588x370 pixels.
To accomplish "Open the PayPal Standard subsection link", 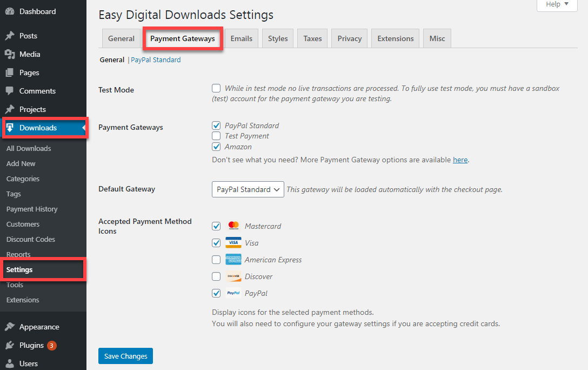I will click(x=156, y=60).
